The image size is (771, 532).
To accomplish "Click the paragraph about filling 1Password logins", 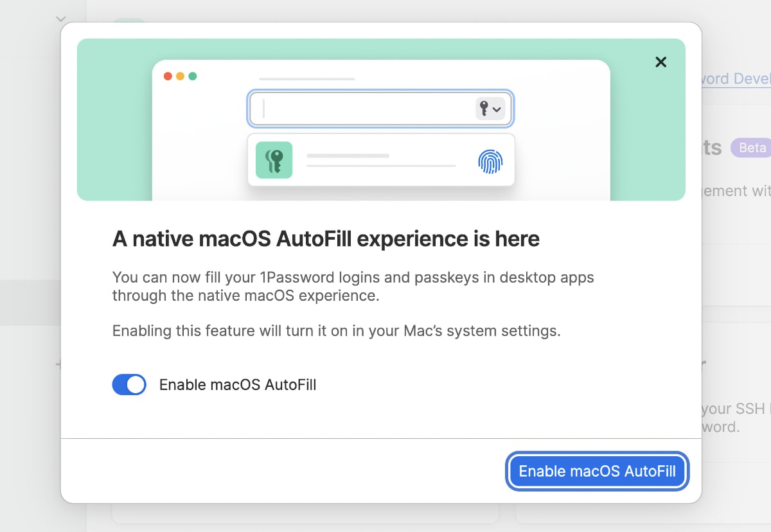I will (353, 287).
